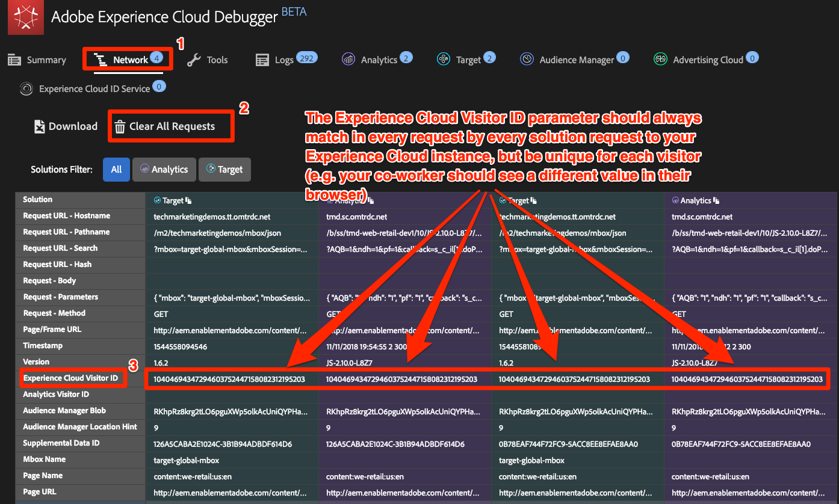This screenshot has height=504, width=839.
Task: Select the "Analytics Visitor ID" row label
Action: point(56,395)
